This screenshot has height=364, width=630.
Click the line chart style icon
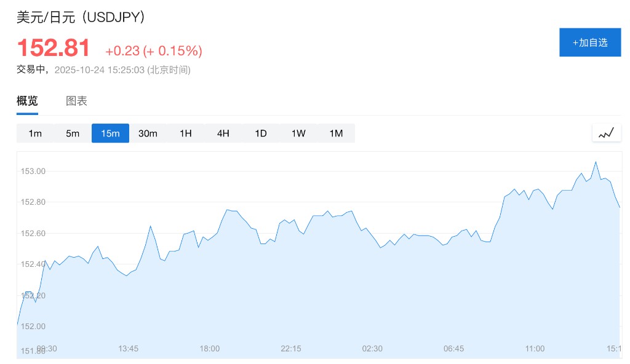click(x=606, y=133)
